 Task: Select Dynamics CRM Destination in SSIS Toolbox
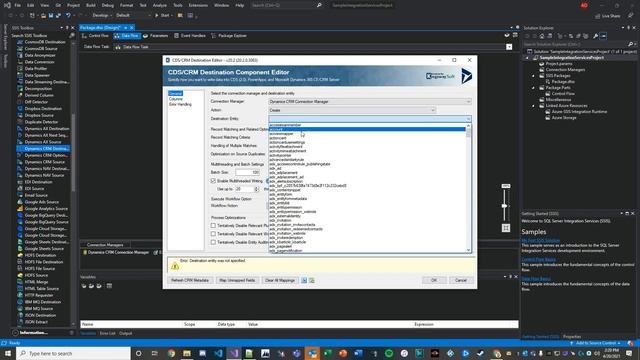coord(43,149)
